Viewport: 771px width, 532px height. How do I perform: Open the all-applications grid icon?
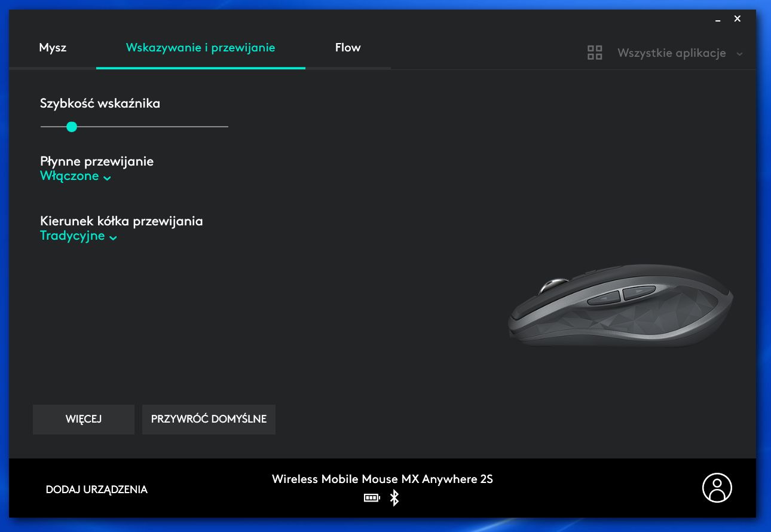595,53
